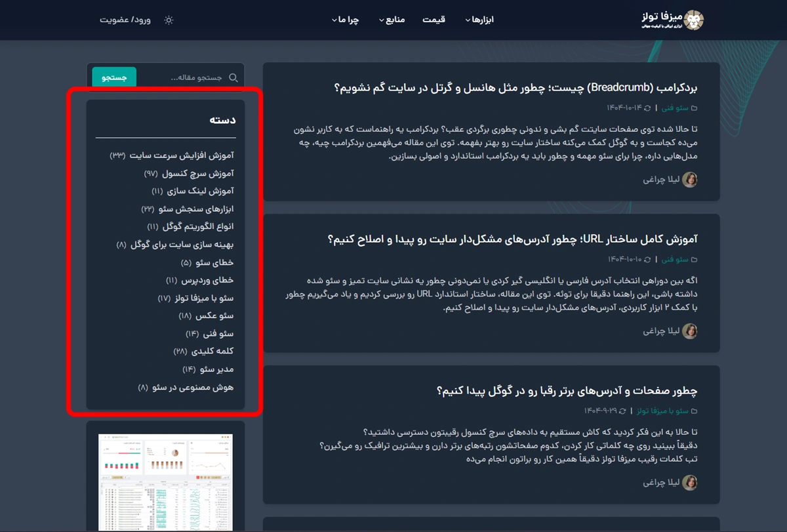Click the magnifier icon in search box
Screen dimensions: 787x532
pos(233,78)
